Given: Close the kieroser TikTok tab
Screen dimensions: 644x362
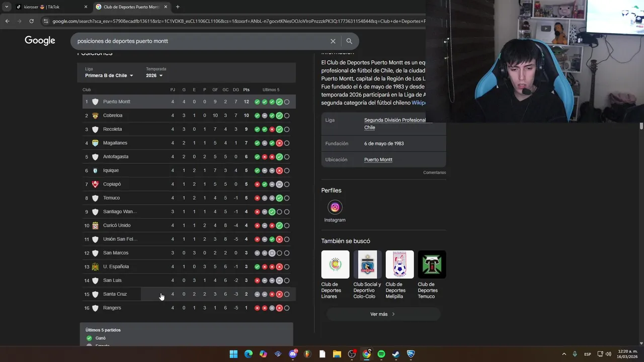Looking at the screenshot, I should pos(86,7).
